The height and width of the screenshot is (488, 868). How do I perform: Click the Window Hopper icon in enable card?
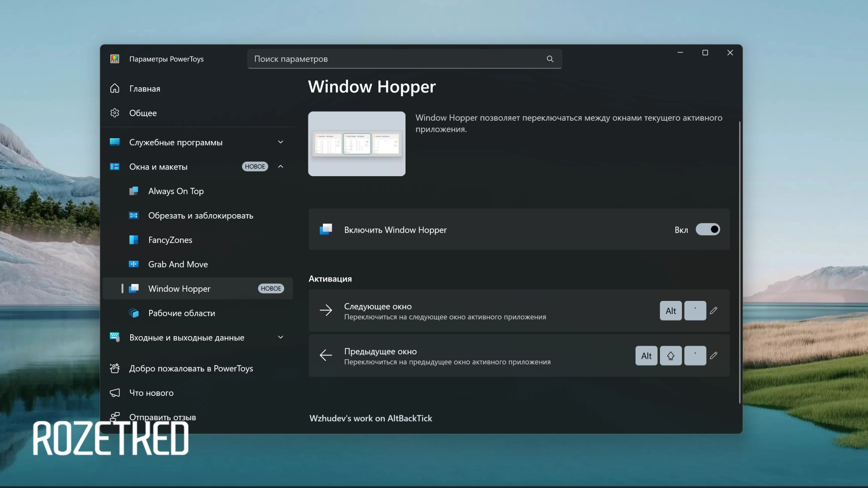coord(326,229)
